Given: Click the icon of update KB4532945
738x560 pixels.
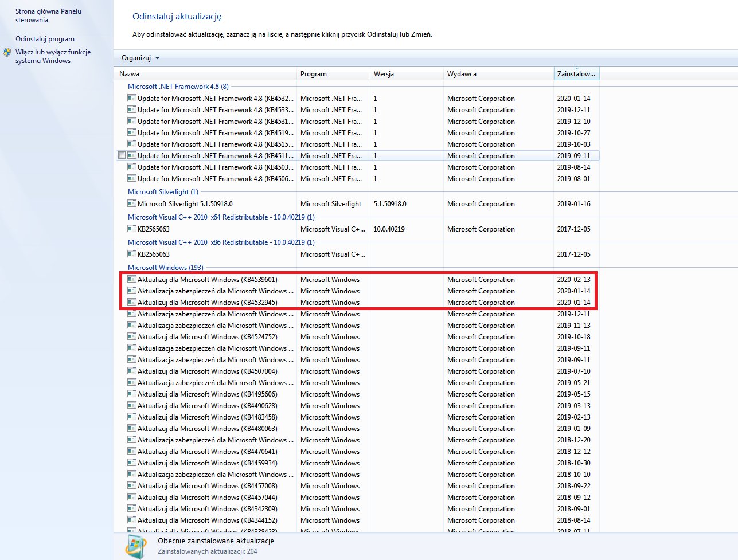Looking at the screenshot, I should [x=132, y=302].
